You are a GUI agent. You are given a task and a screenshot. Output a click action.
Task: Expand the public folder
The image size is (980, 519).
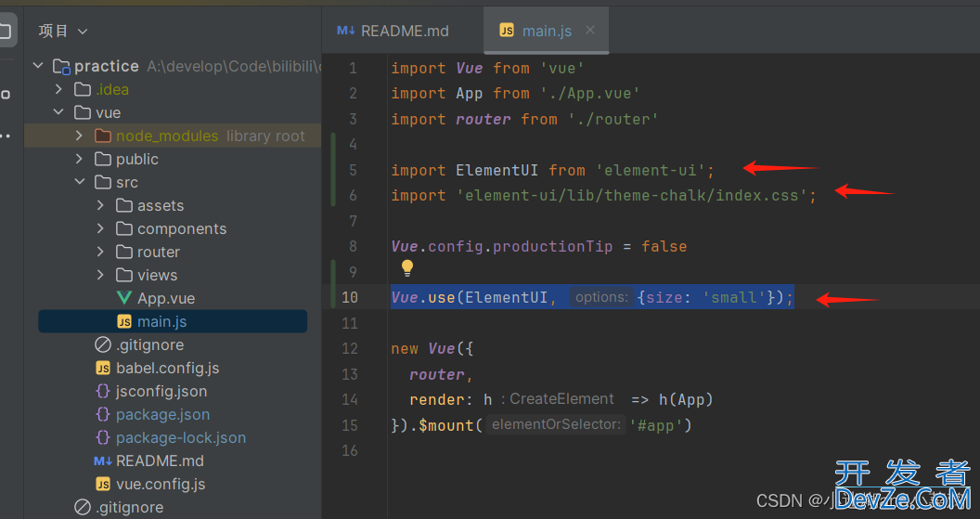[79, 159]
